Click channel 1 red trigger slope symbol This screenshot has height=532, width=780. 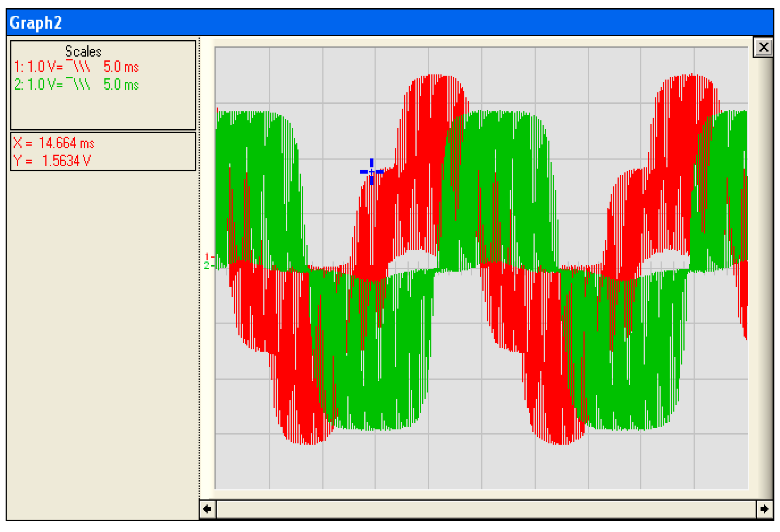(78, 66)
